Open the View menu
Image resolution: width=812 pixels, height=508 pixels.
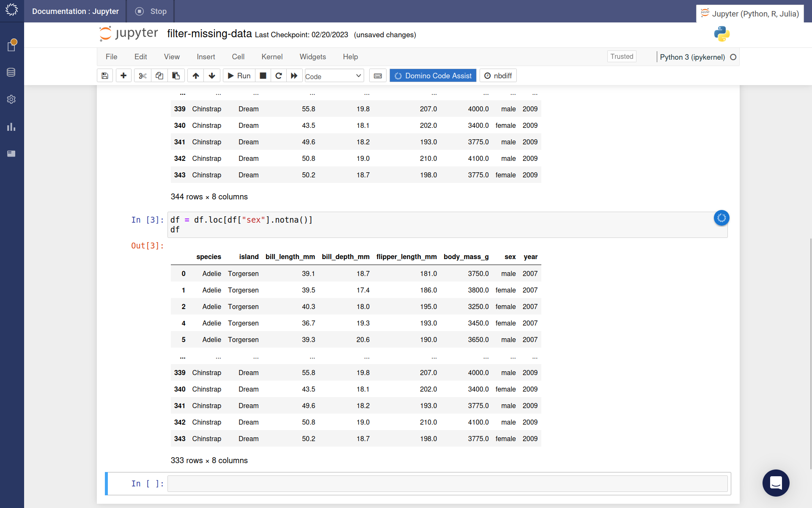(172, 57)
